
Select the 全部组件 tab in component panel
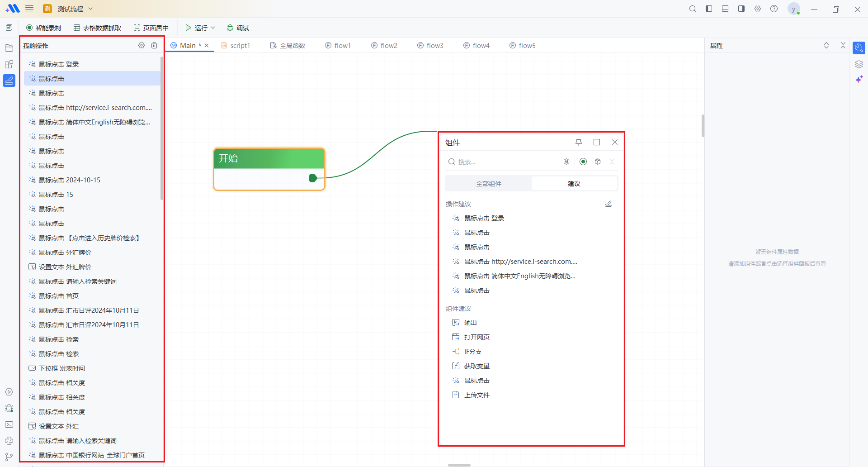488,184
